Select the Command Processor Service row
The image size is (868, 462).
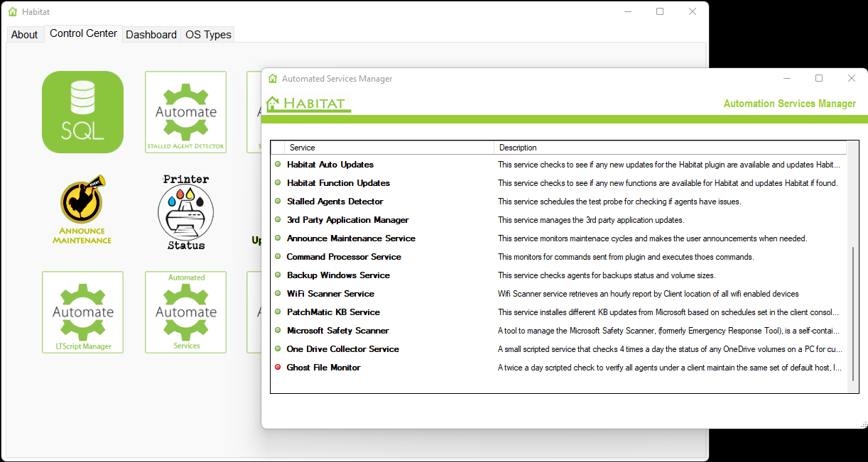click(x=559, y=257)
